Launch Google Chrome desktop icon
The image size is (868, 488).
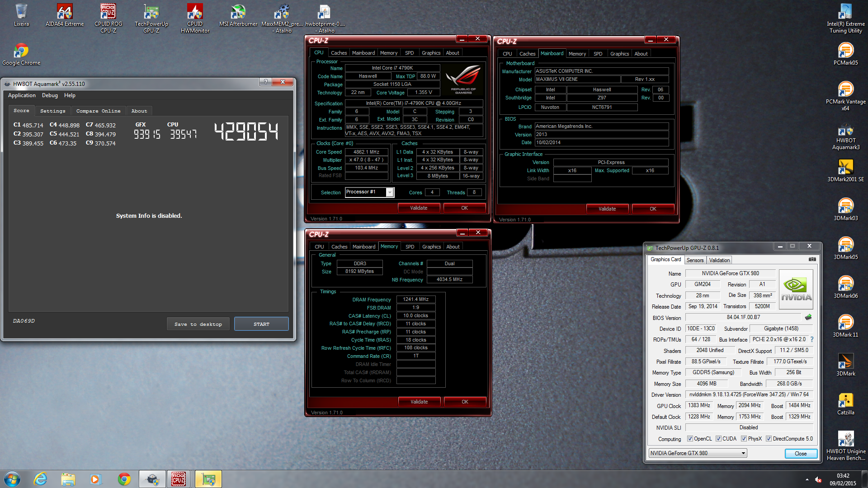pyautogui.click(x=21, y=54)
